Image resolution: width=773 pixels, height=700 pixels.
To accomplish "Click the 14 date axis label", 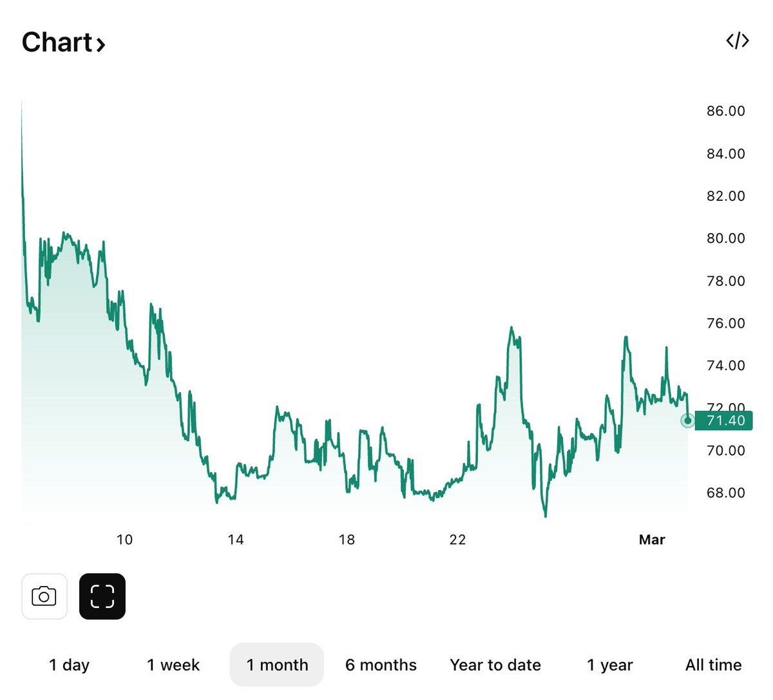I will (x=236, y=540).
